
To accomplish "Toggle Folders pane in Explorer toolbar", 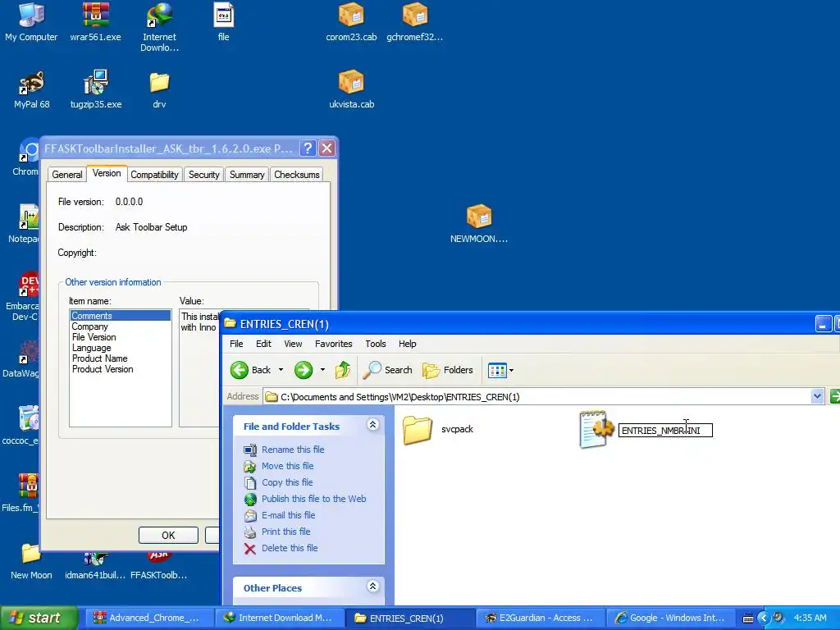I will tap(448, 370).
